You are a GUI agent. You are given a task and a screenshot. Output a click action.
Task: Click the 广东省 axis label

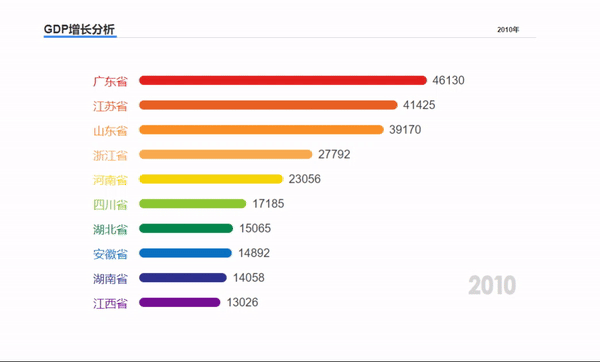(110, 82)
